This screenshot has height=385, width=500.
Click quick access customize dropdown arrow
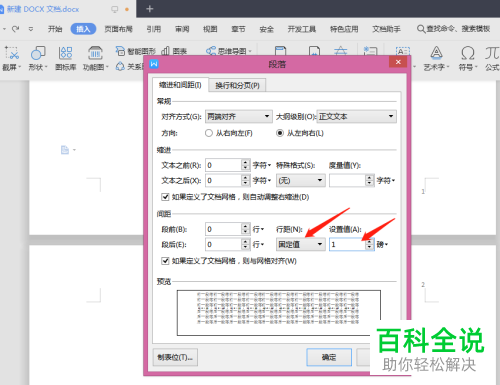coord(31,29)
